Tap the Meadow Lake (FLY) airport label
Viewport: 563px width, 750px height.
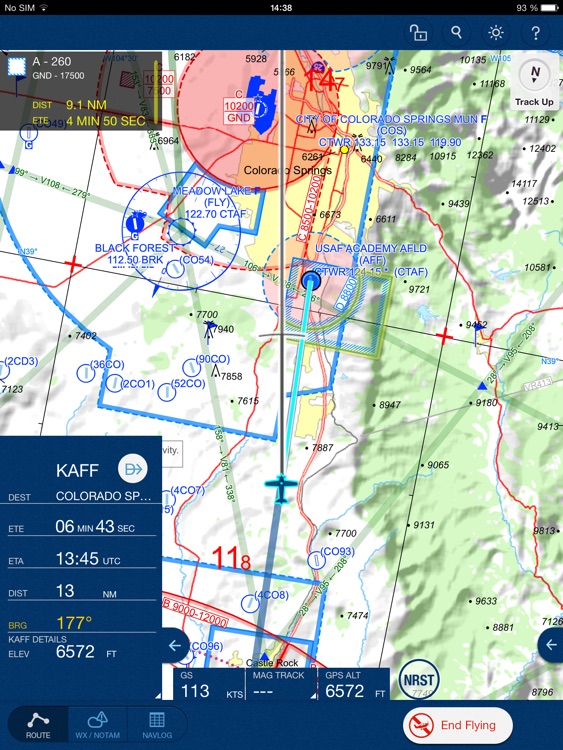pyautogui.click(x=216, y=202)
